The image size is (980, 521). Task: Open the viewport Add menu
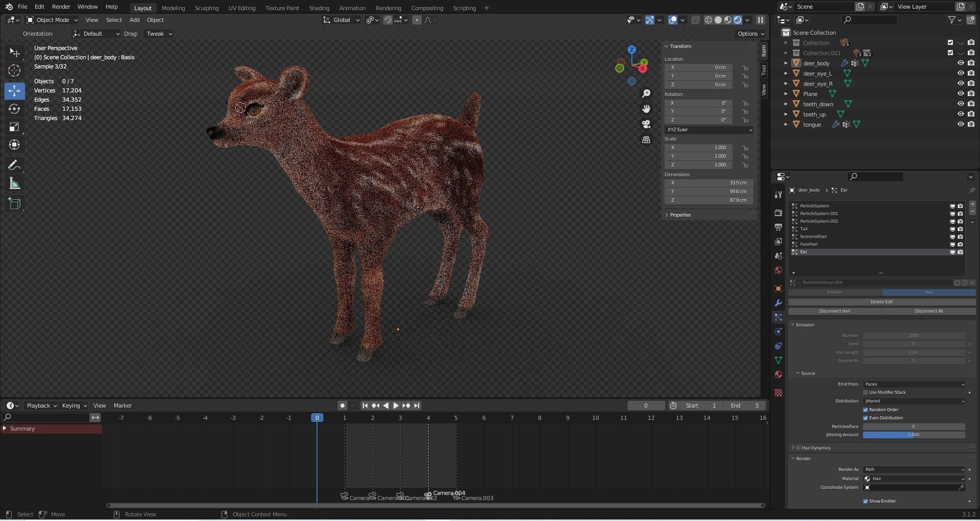[x=134, y=20]
